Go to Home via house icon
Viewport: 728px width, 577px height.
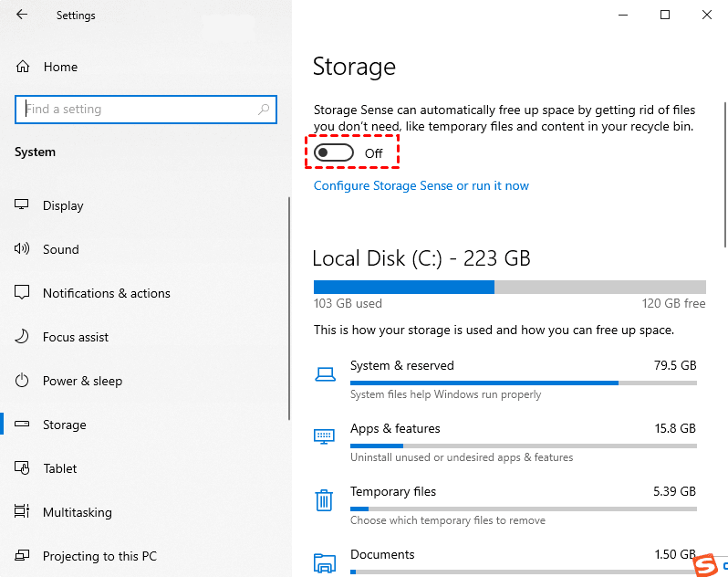click(x=23, y=67)
